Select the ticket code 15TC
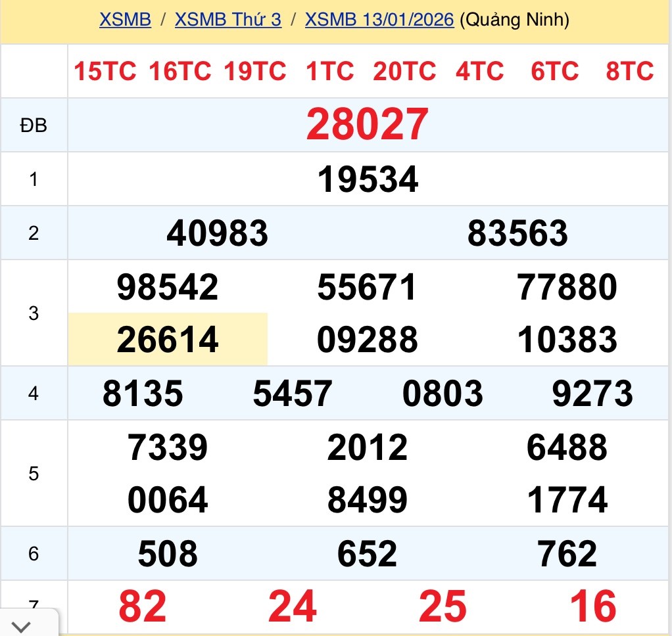Image resolution: width=672 pixels, height=636 pixels. tap(105, 71)
